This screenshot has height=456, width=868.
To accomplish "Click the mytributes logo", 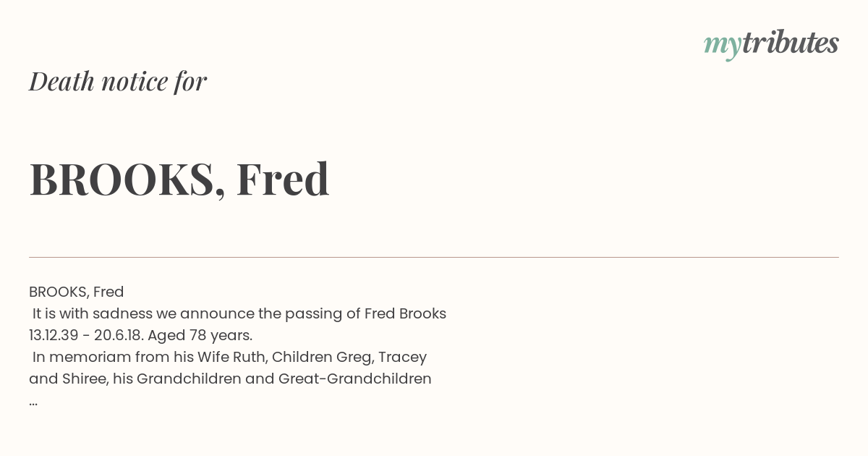I will coord(771,44).
